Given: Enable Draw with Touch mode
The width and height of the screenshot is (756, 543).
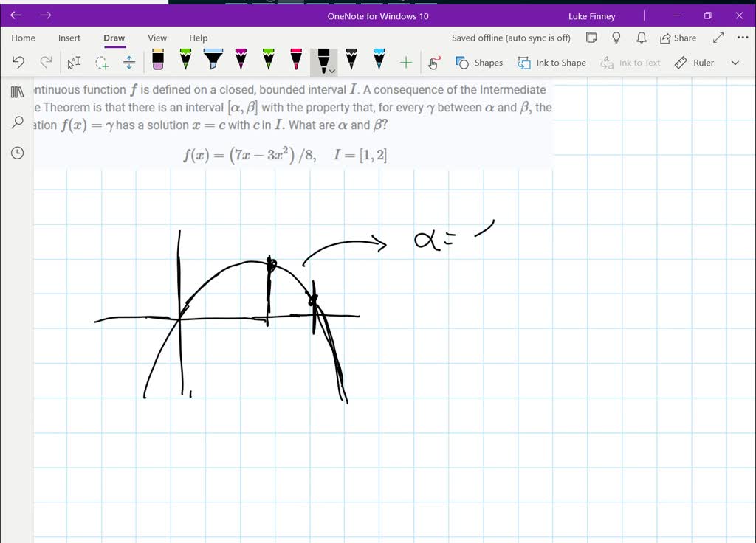Looking at the screenshot, I should (434, 63).
